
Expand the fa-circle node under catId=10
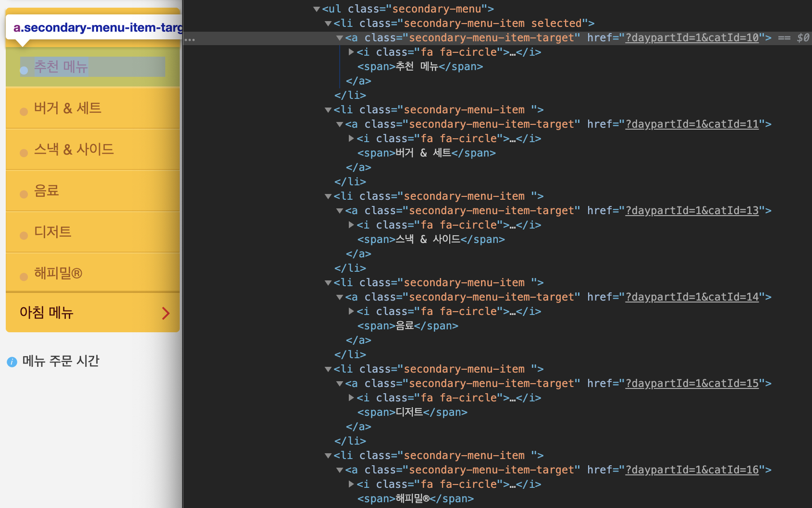click(351, 52)
